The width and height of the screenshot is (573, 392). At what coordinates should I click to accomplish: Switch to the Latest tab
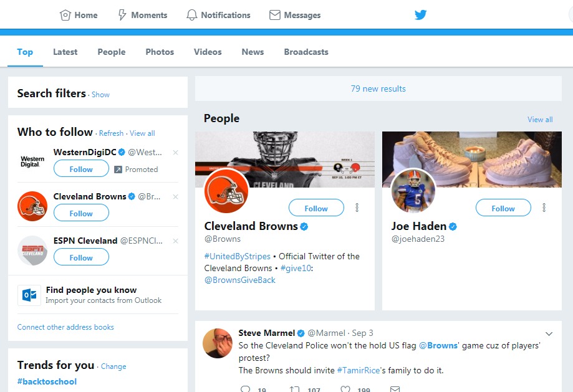(x=65, y=52)
